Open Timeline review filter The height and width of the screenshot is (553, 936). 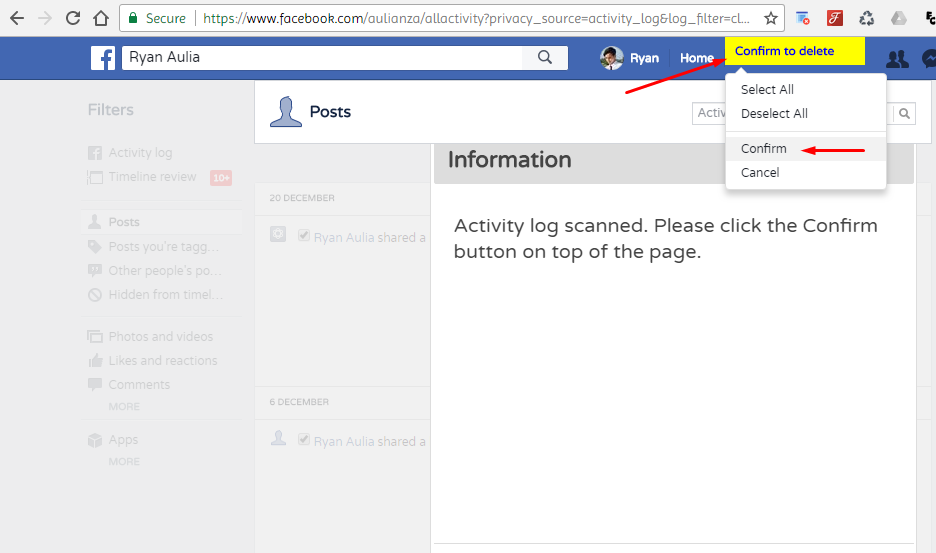pos(152,177)
